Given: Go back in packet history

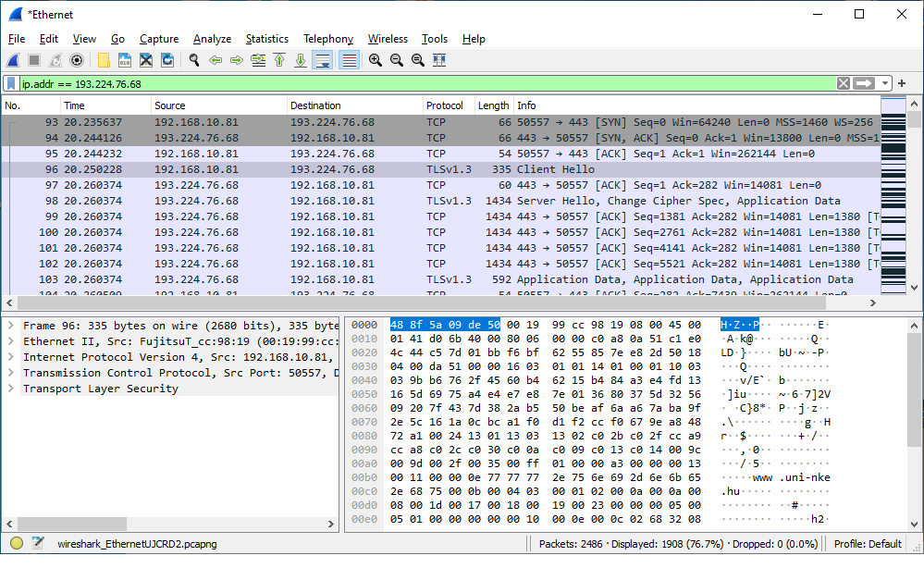Looking at the screenshot, I should 216,60.
